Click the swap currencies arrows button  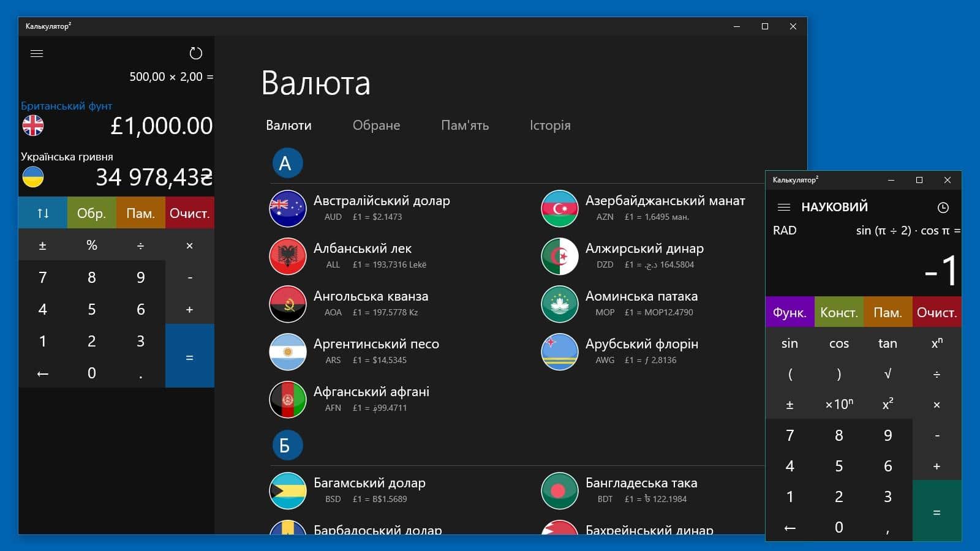point(43,213)
